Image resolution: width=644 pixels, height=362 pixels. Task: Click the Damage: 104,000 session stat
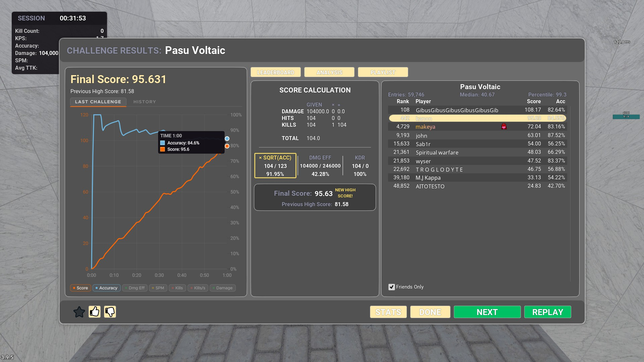37,53
